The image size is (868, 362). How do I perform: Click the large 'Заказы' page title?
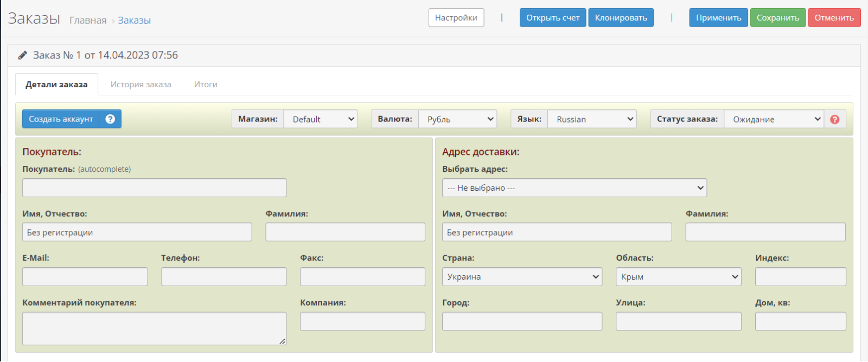(x=34, y=18)
